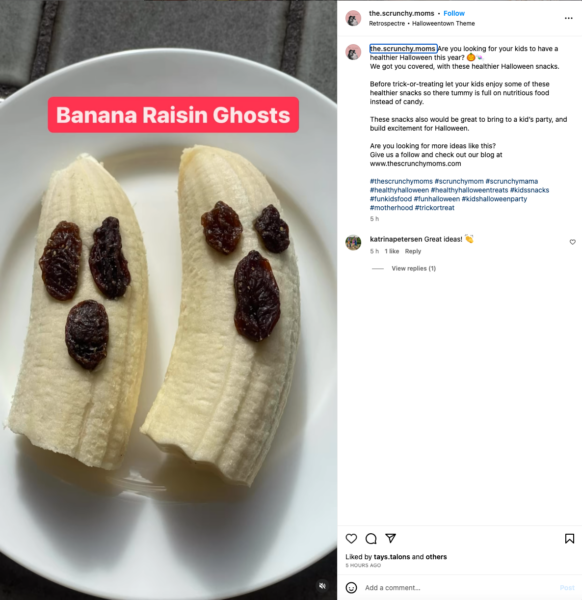Open the #trickortreat hashtag

click(x=434, y=207)
